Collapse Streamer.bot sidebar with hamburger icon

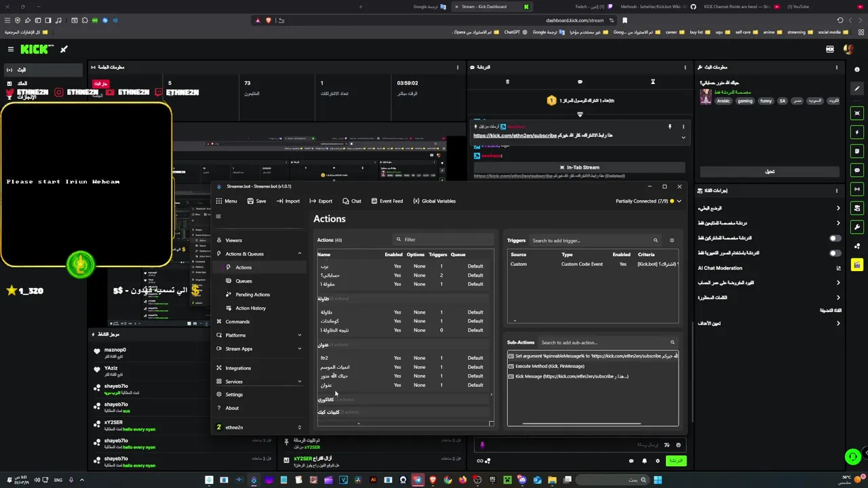(x=218, y=217)
